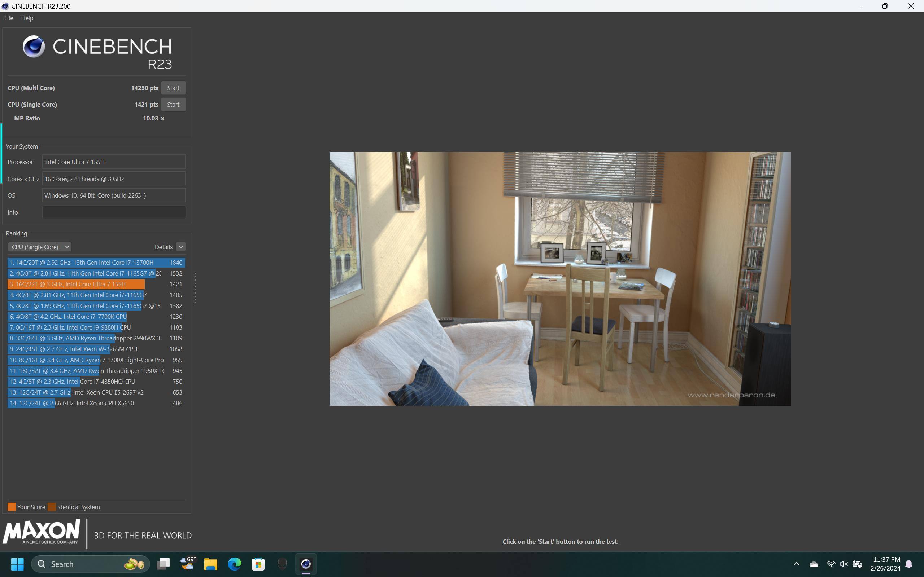Show hidden system tray icons
The height and width of the screenshot is (577, 924).
click(797, 564)
